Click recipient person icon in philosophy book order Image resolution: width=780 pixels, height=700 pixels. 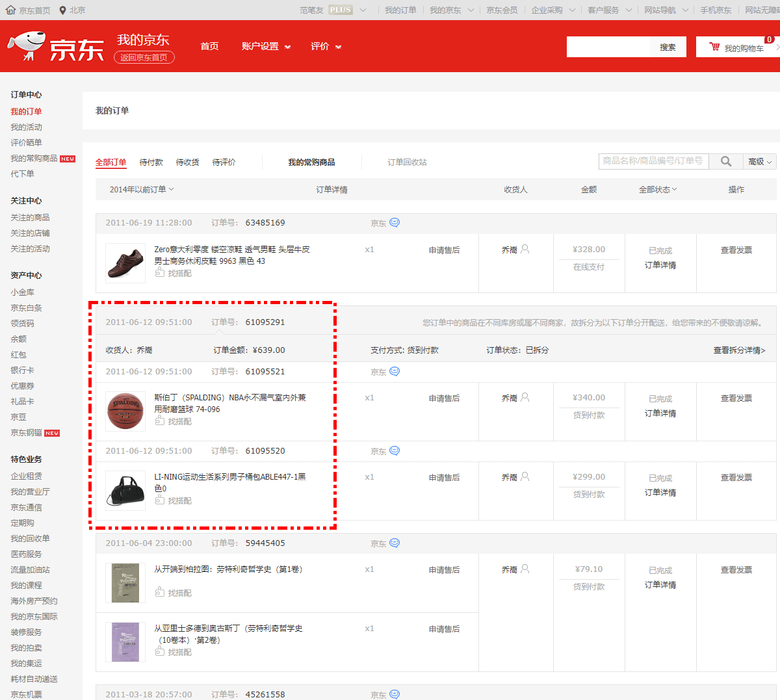click(x=525, y=569)
